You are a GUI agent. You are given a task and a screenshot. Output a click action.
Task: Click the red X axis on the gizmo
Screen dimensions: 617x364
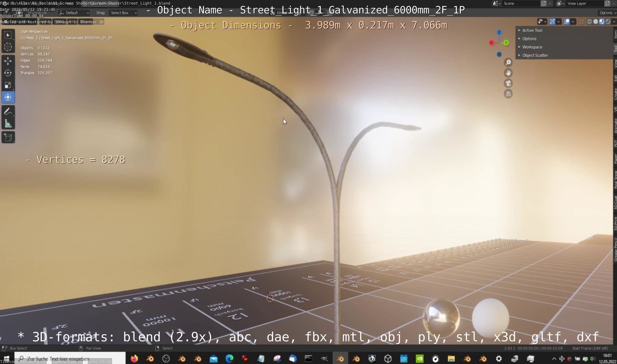pos(491,43)
